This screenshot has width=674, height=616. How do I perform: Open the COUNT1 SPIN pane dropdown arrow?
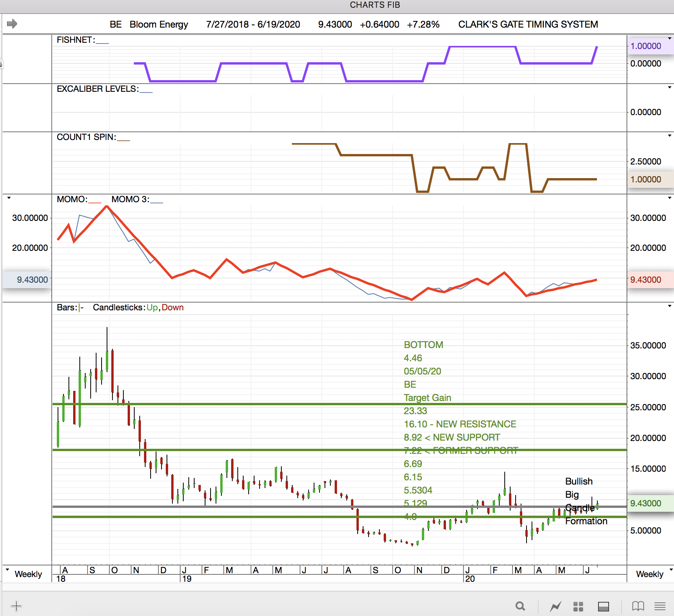(669, 136)
